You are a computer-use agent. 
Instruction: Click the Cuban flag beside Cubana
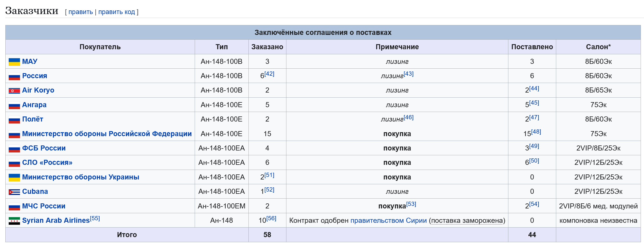(14, 192)
